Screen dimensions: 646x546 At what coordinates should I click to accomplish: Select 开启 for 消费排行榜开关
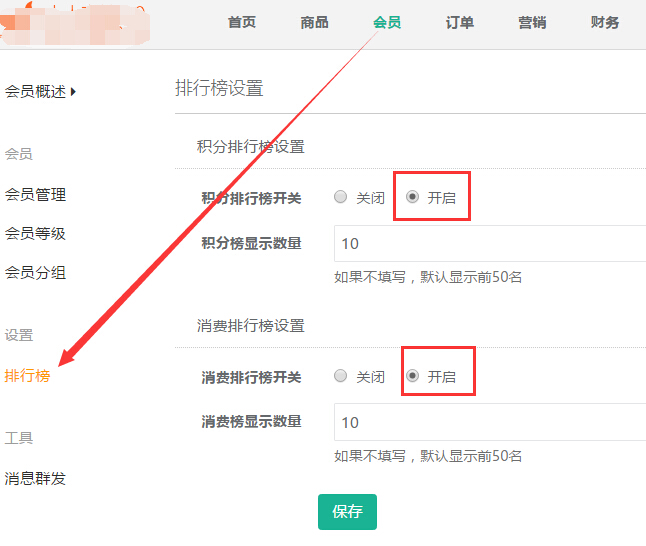[413, 376]
